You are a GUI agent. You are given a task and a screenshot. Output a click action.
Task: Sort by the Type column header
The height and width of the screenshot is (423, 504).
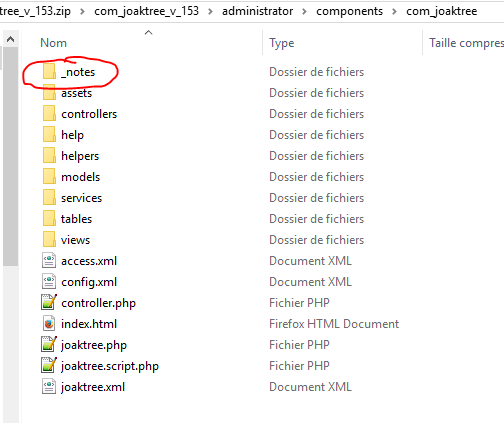tap(282, 43)
